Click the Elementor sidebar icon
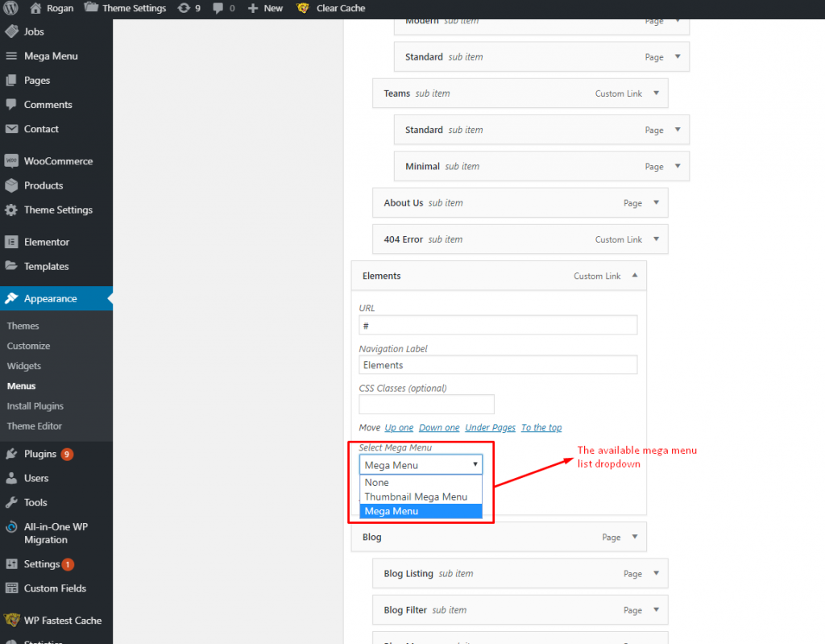Screen dimensions: 825x644 point(11,242)
